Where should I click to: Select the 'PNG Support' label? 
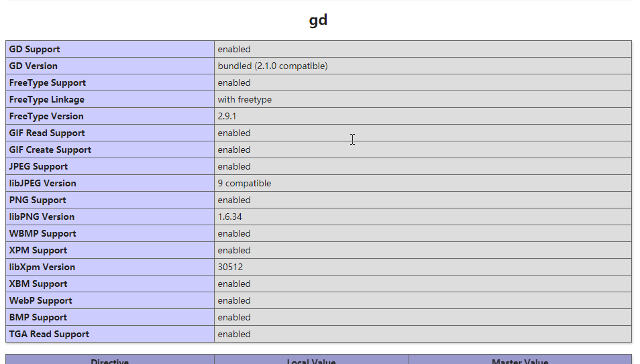pos(38,200)
